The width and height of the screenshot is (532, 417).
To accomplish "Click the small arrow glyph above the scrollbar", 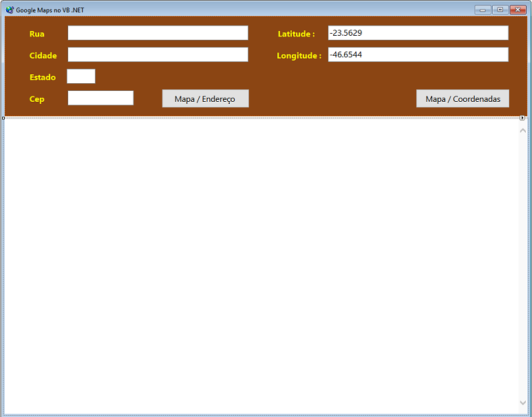I will click(x=522, y=118).
